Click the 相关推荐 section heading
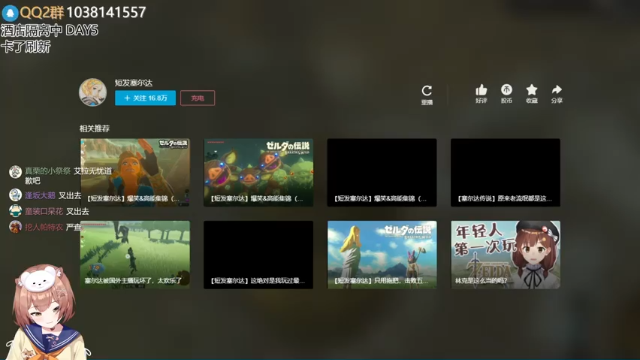 [94, 129]
